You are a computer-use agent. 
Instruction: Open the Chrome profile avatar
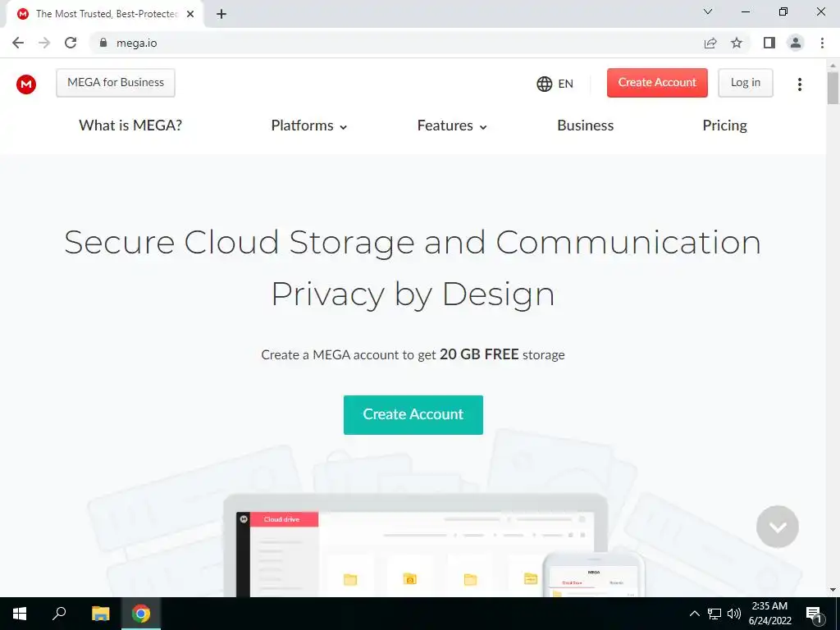click(796, 43)
